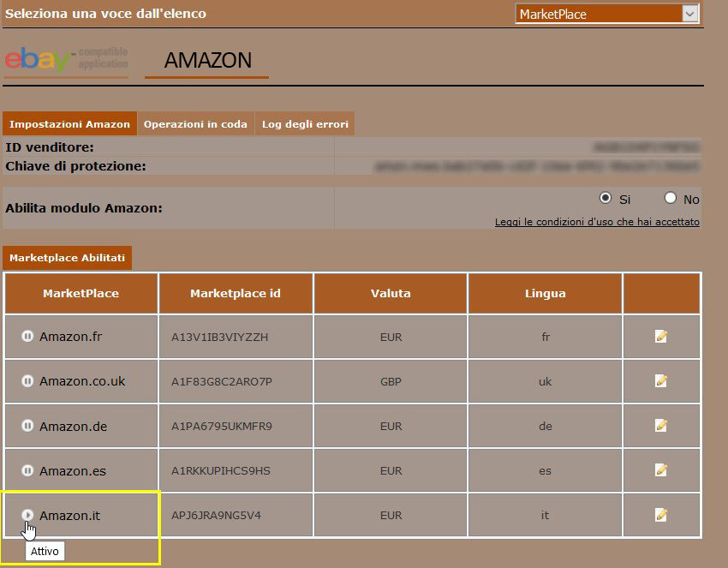
Task: Click the pause icon beside Amazon.co.uk
Action: pyautogui.click(x=27, y=381)
